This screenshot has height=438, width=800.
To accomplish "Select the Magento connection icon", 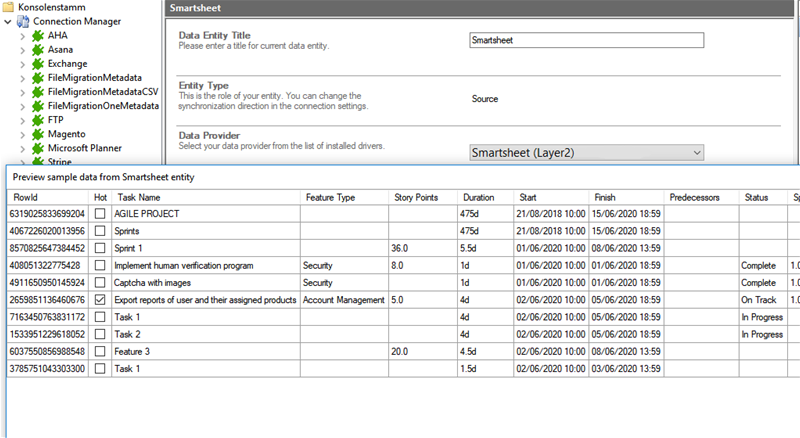I will click(38, 133).
